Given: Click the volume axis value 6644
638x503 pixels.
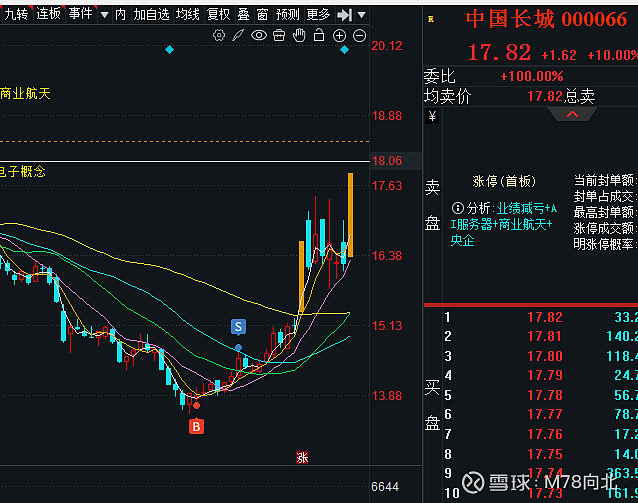Looking at the screenshot, I should [385, 487].
